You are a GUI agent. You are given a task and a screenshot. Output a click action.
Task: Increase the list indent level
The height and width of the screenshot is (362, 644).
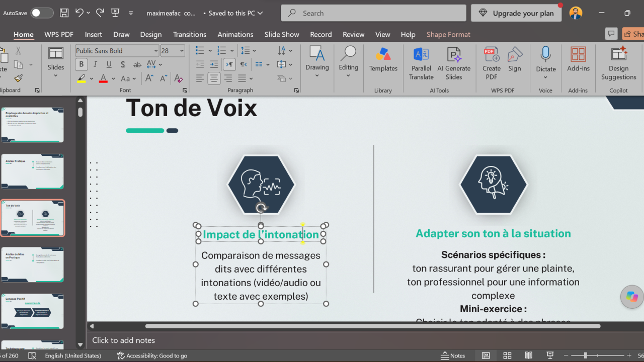[214, 64]
